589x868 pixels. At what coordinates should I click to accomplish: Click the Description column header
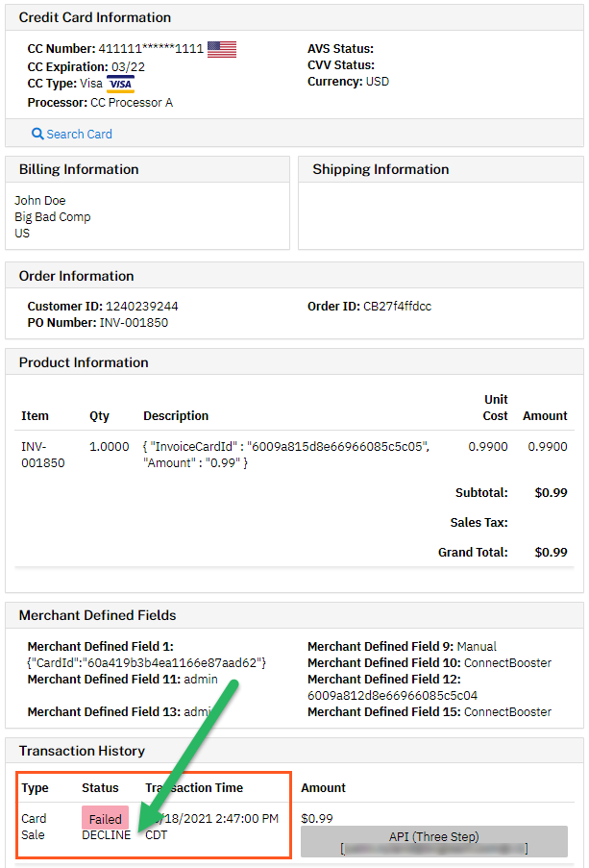pos(176,416)
